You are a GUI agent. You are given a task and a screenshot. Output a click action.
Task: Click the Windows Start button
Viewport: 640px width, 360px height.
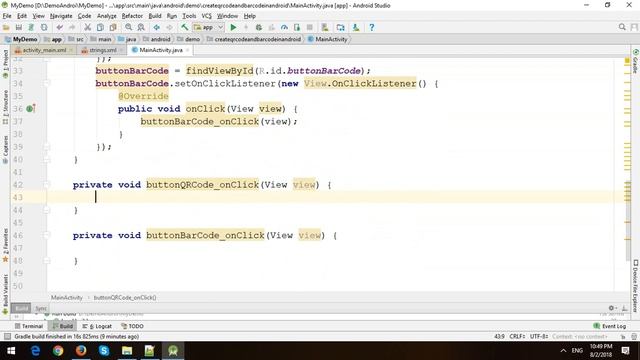11,351
